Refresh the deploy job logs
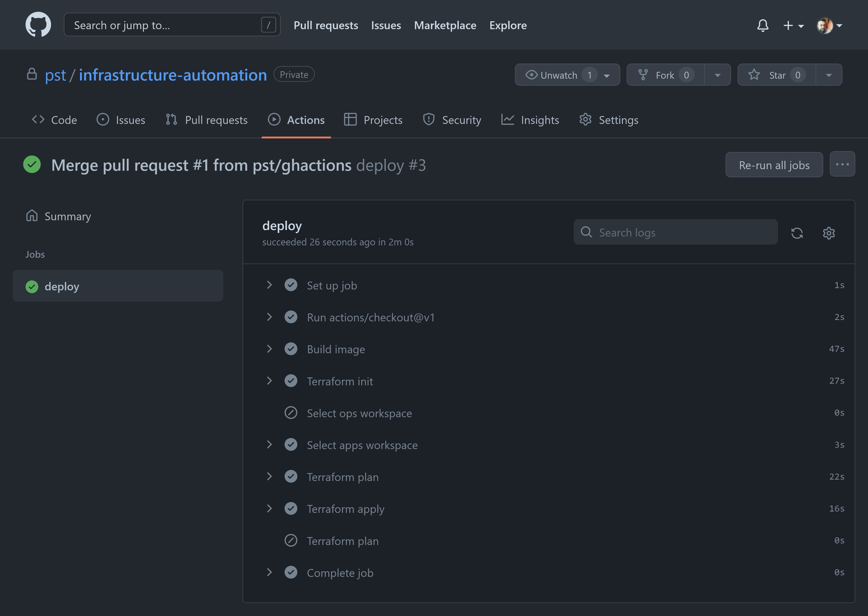Viewport: 868px width, 616px height. click(x=797, y=233)
